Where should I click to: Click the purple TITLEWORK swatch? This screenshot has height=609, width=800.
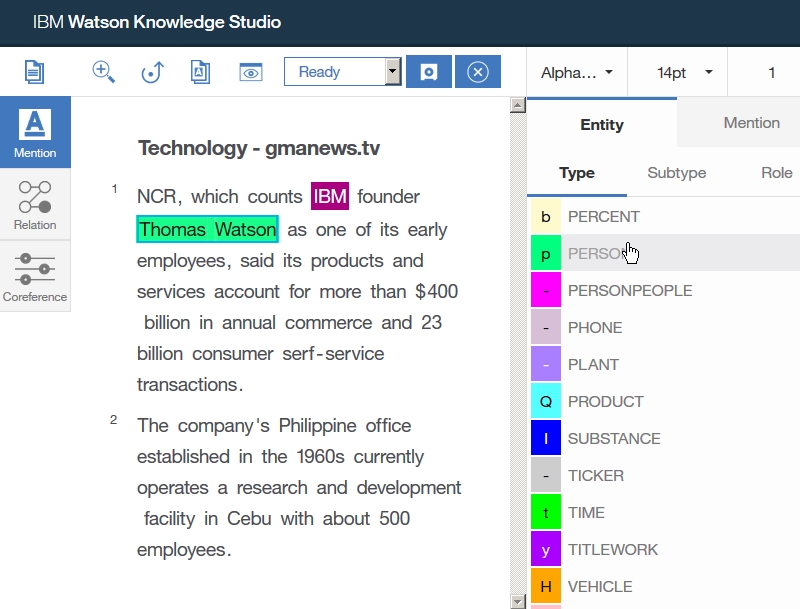[x=546, y=549]
